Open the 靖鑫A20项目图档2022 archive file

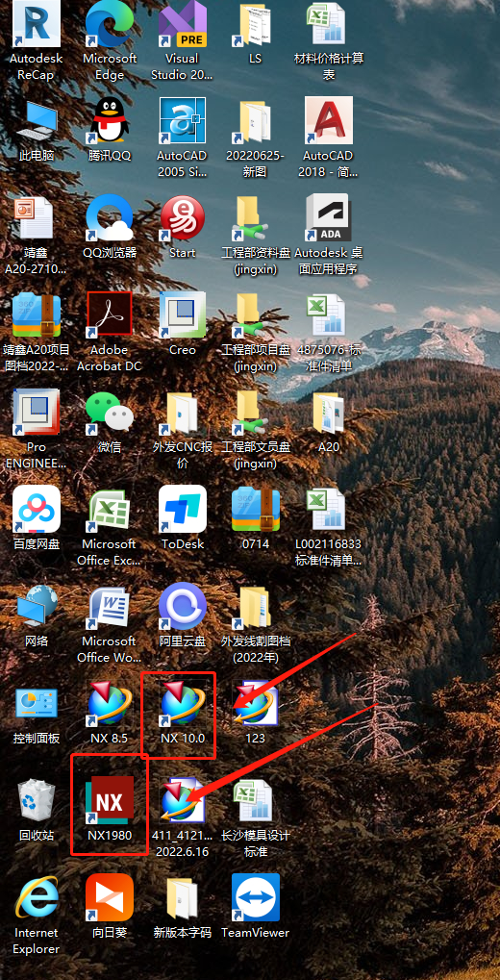(37, 315)
